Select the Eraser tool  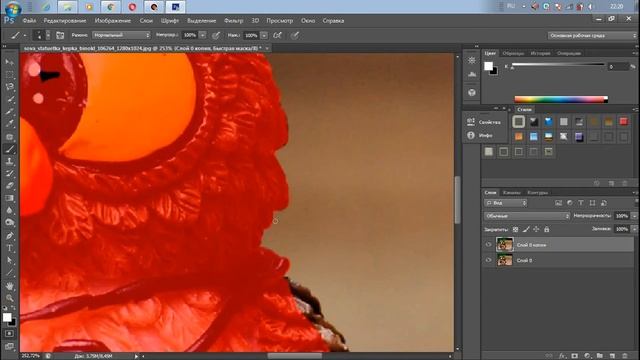coord(9,186)
